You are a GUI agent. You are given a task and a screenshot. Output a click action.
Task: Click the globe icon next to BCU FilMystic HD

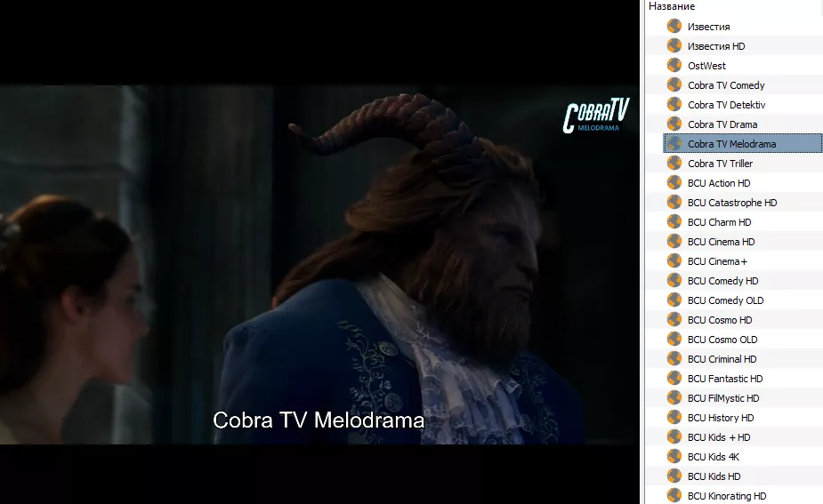pos(674,398)
